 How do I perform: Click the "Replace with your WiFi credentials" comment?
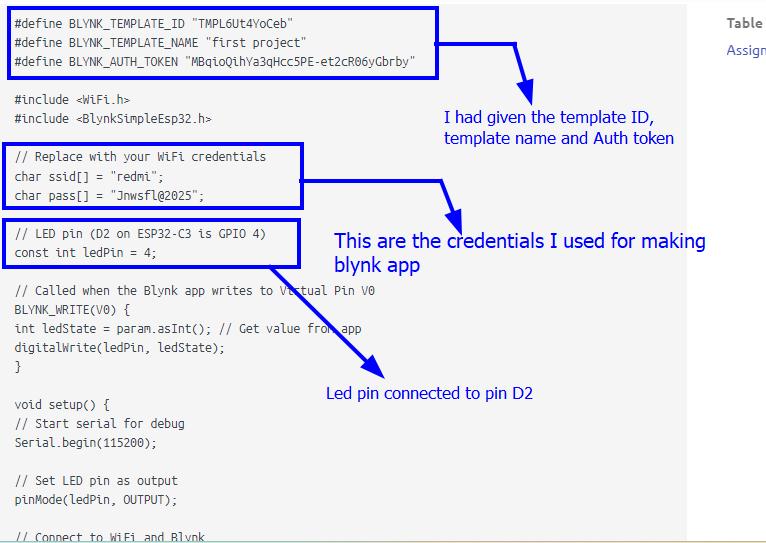141,157
